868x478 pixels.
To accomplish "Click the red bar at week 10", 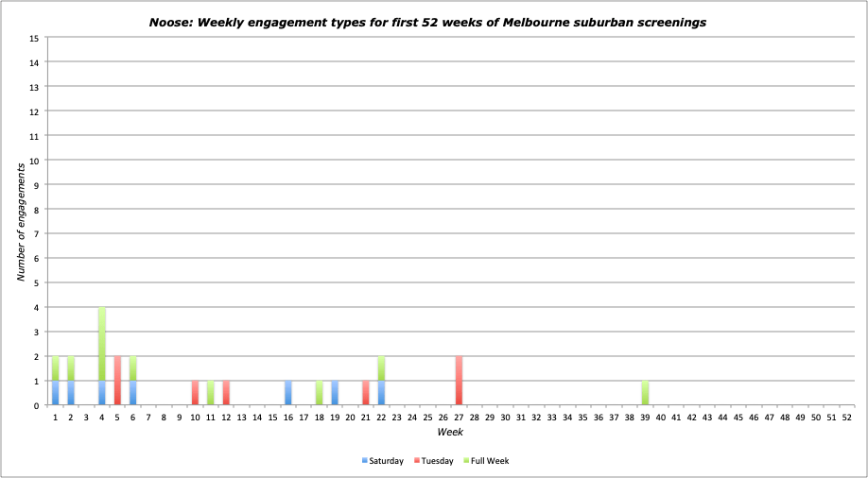I will pos(195,393).
